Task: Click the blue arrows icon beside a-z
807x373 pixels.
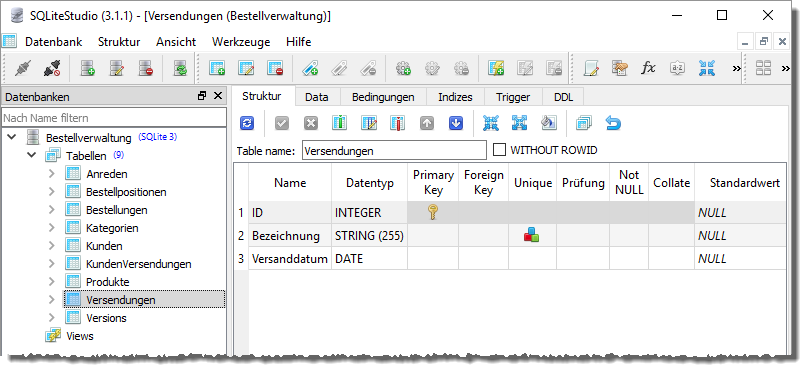Action: click(707, 68)
